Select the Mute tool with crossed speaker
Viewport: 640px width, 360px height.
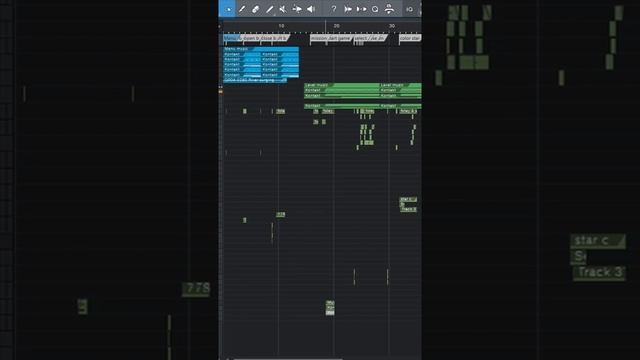[283, 9]
